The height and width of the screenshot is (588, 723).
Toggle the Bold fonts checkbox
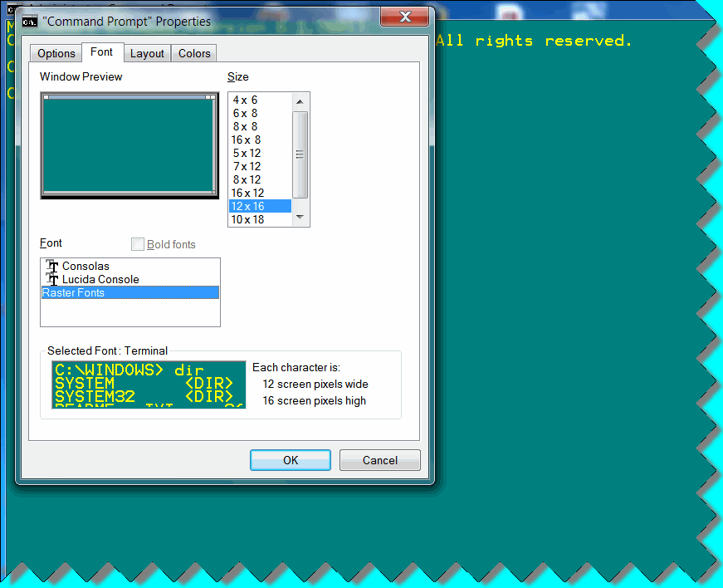pyautogui.click(x=138, y=244)
